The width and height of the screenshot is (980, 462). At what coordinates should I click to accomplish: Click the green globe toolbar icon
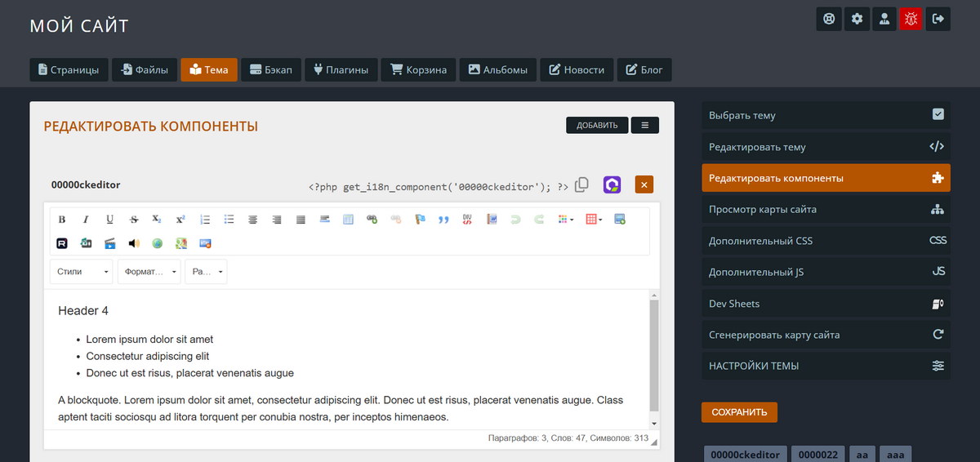(x=157, y=243)
